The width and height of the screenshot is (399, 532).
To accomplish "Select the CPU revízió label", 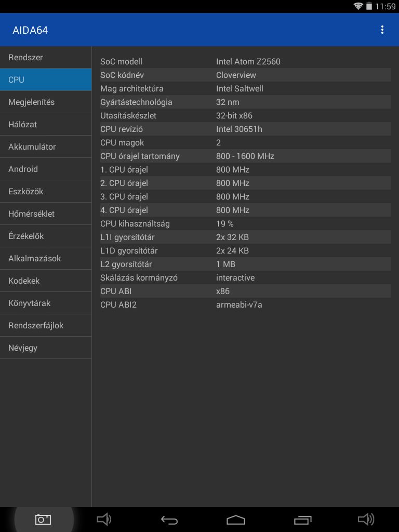I will point(122,129).
